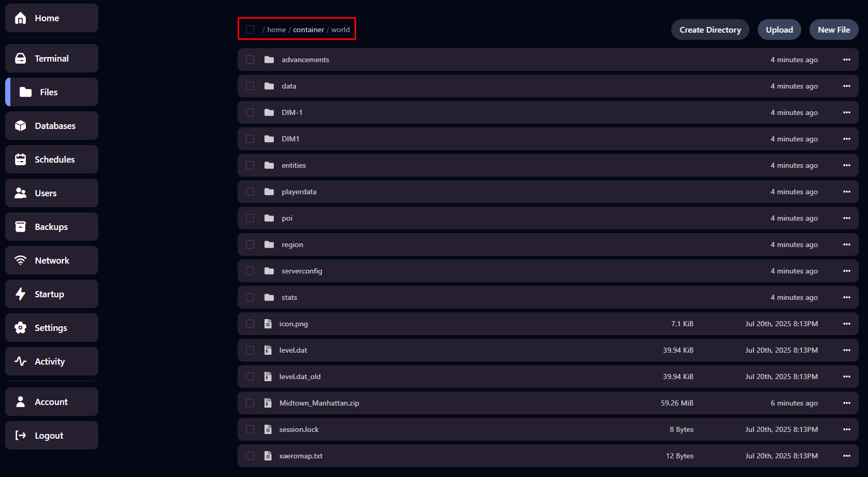Expand the actions menu for Midtown_Manhattan.zip

846,403
